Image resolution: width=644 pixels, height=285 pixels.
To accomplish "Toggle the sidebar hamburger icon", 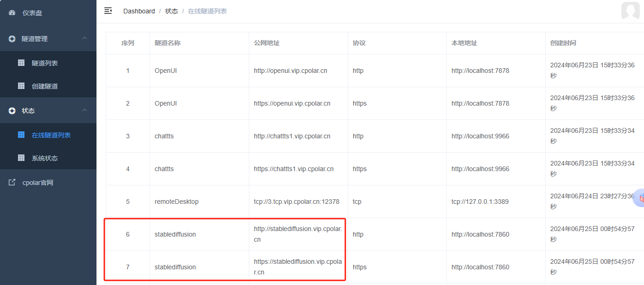I will coord(108,11).
